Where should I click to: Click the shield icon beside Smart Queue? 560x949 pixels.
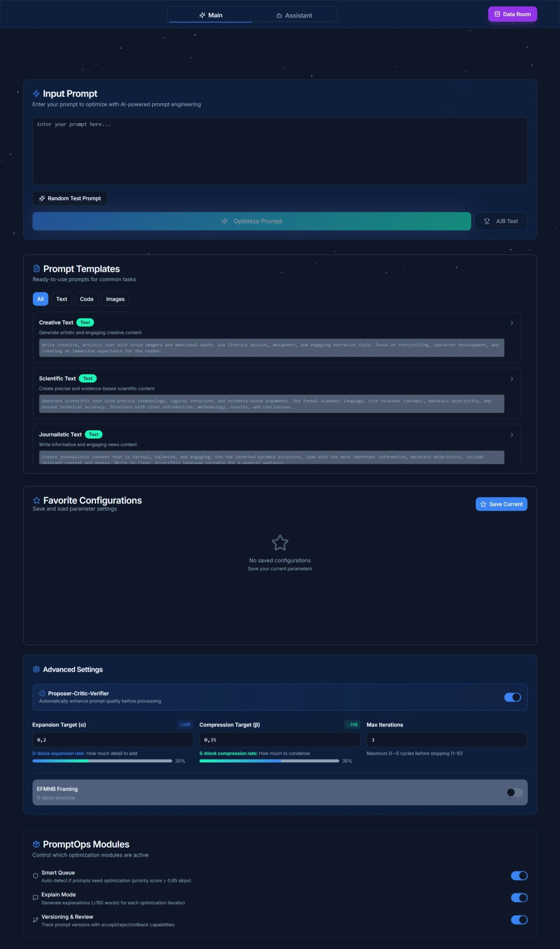click(x=35, y=876)
